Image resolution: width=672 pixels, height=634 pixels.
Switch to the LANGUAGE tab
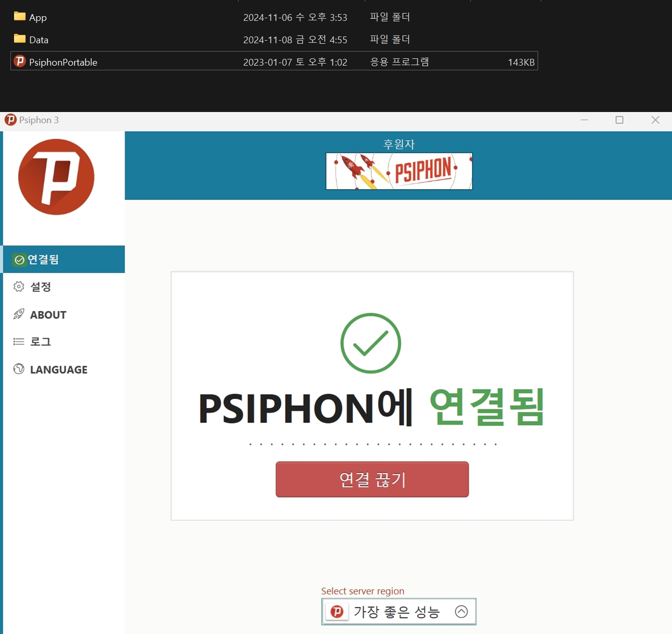(64, 369)
